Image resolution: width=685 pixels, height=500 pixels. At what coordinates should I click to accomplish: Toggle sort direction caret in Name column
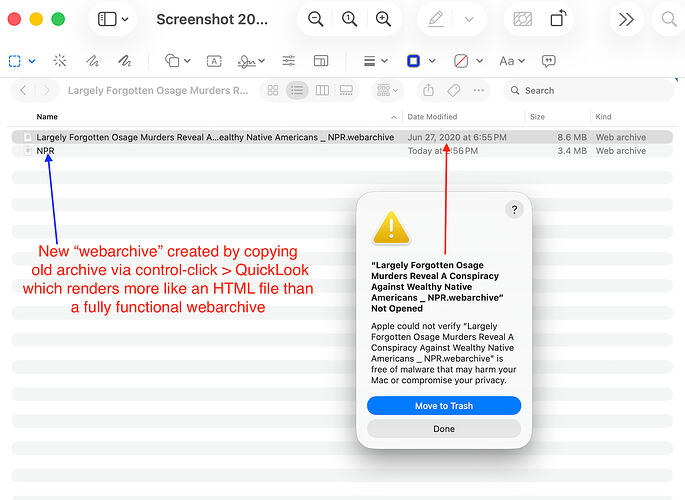click(394, 117)
